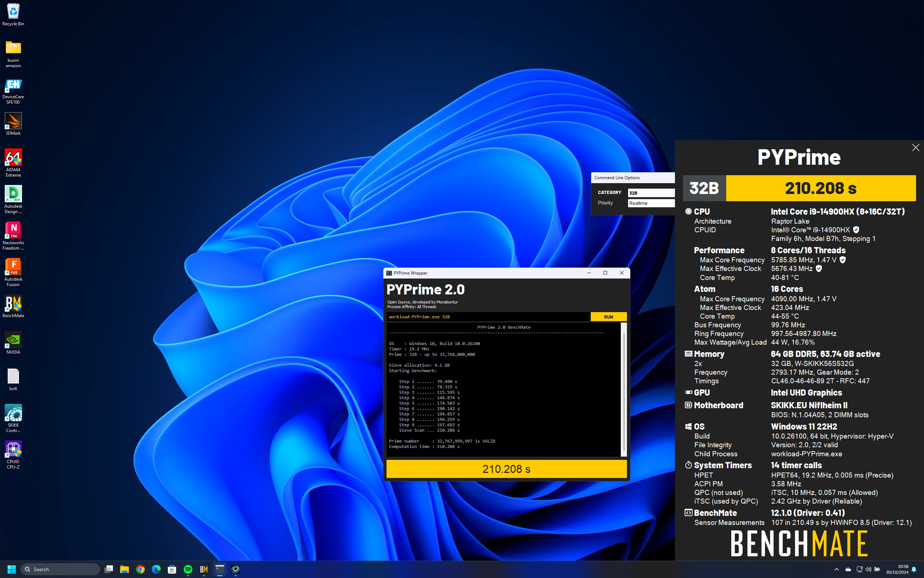Screen dimensions: 924x578
Task: Open CPUID CPU-Z desktop shortcut
Action: pos(13,455)
